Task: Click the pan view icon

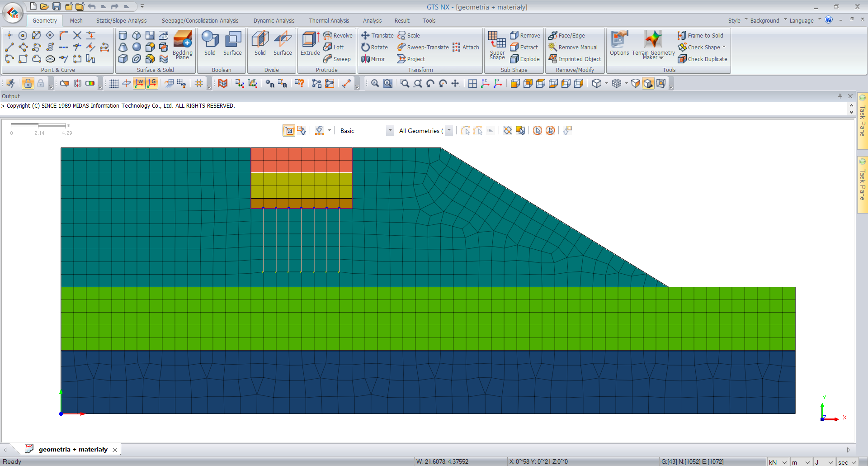Action: click(x=455, y=83)
